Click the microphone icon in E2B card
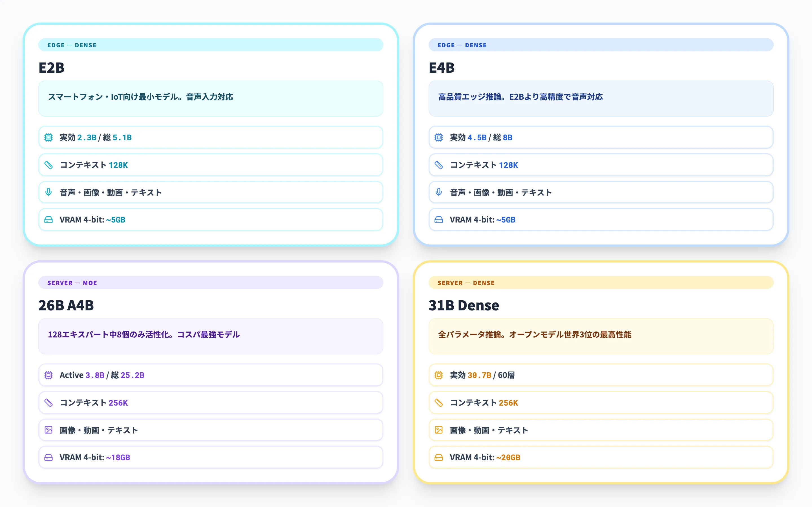The image size is (812, 507). point(49,192)
